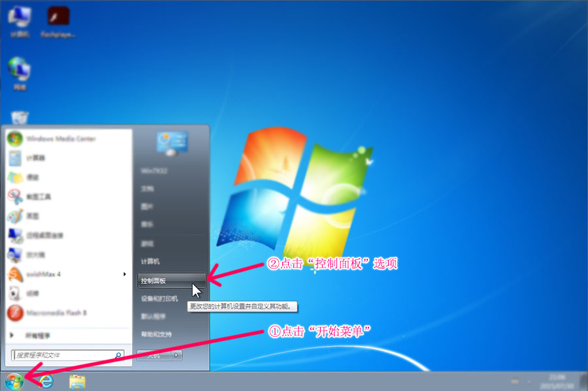Viewport: 588px width, 391px height.
Task: Launch the Magnifier (放大镜) program
Action: tap(69, 255)
